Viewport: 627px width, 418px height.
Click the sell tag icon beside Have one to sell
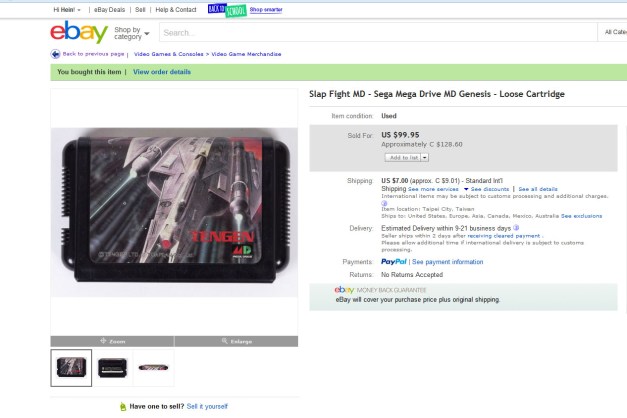tap(123, 406)
